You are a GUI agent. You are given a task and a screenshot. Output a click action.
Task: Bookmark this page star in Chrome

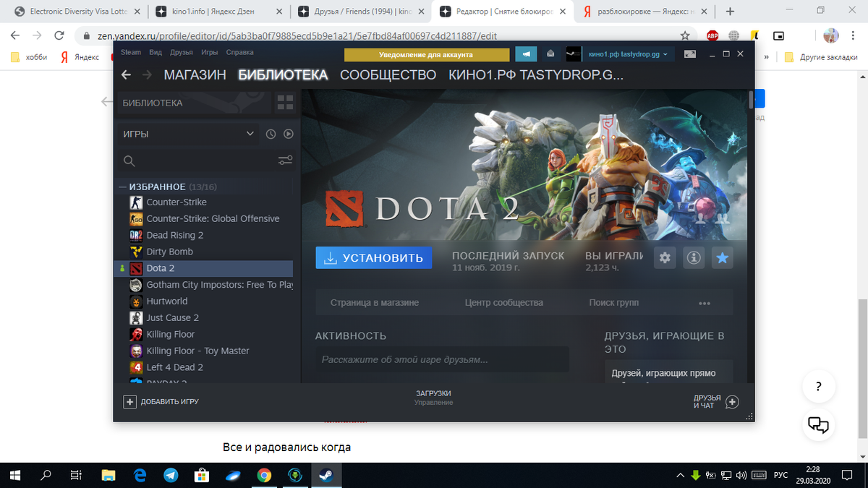tap(685, 35)
